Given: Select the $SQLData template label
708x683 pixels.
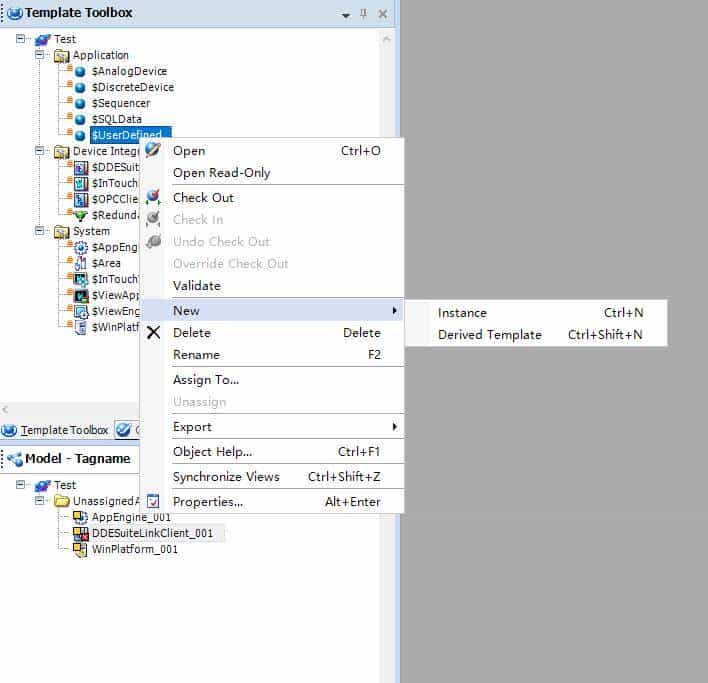Looking at the screenshot, I should click(116, 119).
